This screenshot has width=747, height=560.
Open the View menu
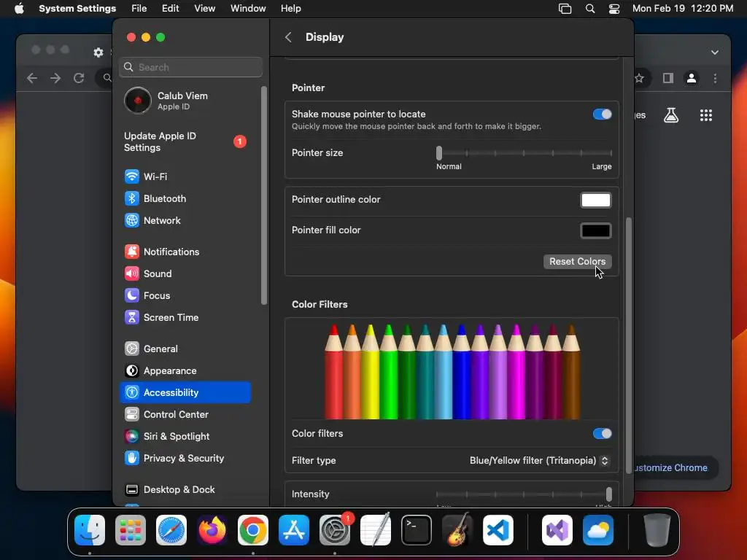click(204, 9)
